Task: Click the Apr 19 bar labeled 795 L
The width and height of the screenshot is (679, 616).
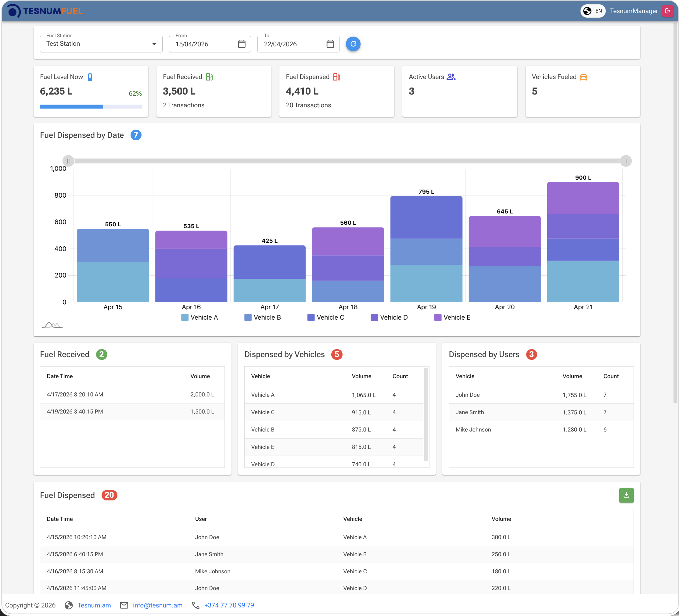Action: 426,249
